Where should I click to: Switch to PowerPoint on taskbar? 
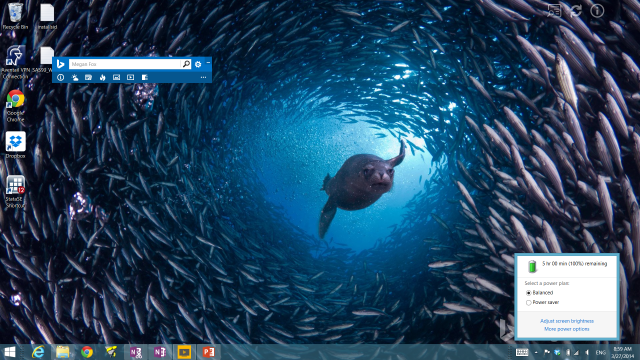pos(209,352)
